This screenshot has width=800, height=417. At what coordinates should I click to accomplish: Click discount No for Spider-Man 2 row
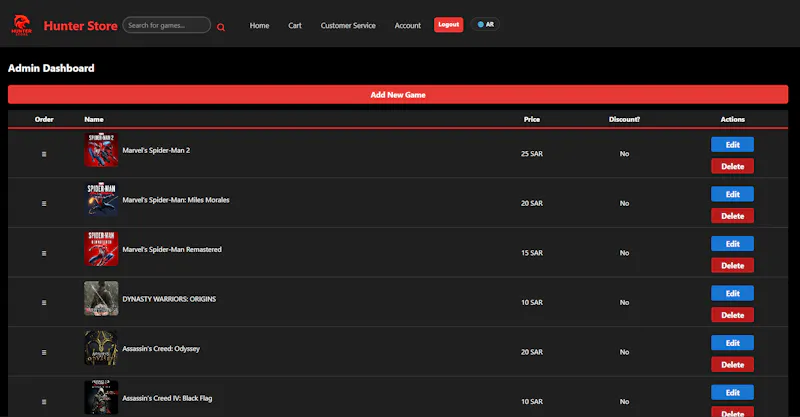tap(624, 154)
